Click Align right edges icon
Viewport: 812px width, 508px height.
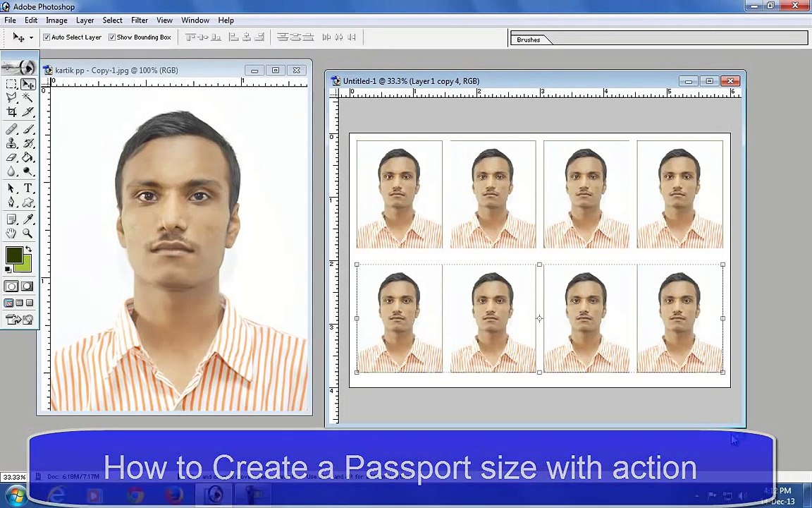pyautogui.click(x=259, y=37)
